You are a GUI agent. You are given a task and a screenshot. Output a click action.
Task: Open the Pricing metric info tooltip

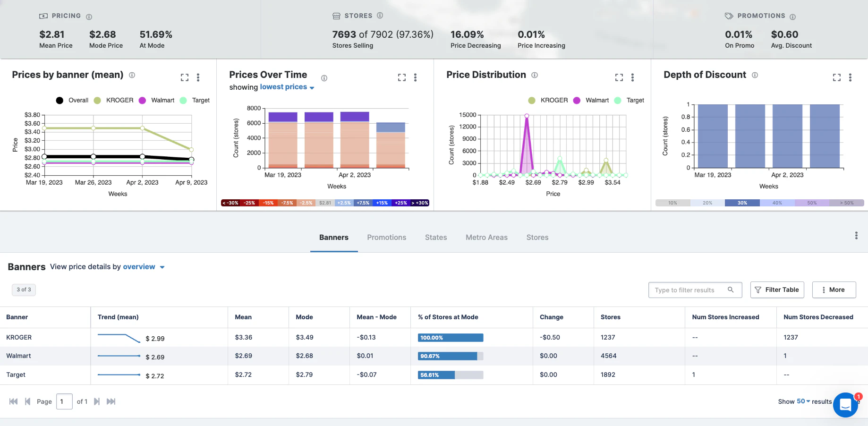89,16
